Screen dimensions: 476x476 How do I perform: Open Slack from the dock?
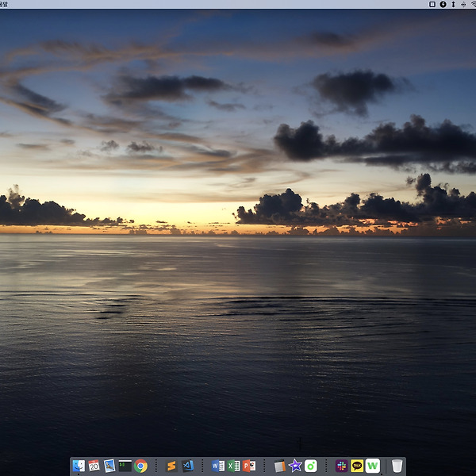[x=342, y=466]
